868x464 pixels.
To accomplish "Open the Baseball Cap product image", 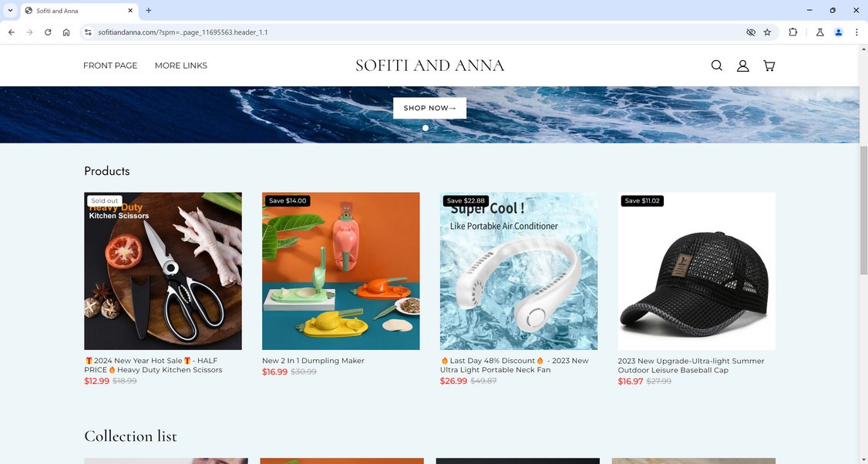I will (x=696, y=271).
